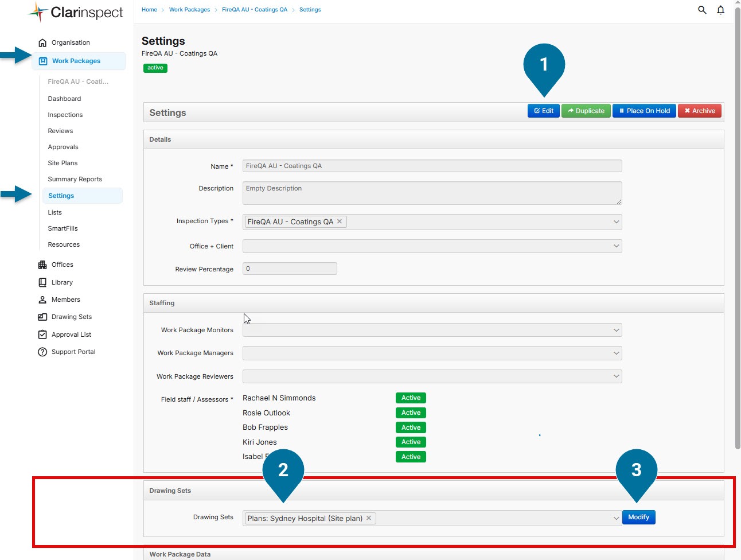Open Organisation in the sidebar
This screenshot has width=741, height=560.
71,42
